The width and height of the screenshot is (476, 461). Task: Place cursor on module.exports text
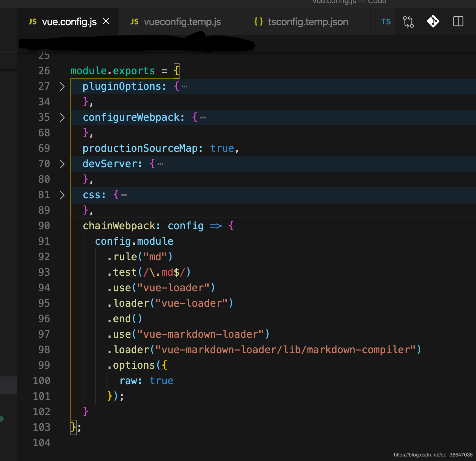[113, 71]
